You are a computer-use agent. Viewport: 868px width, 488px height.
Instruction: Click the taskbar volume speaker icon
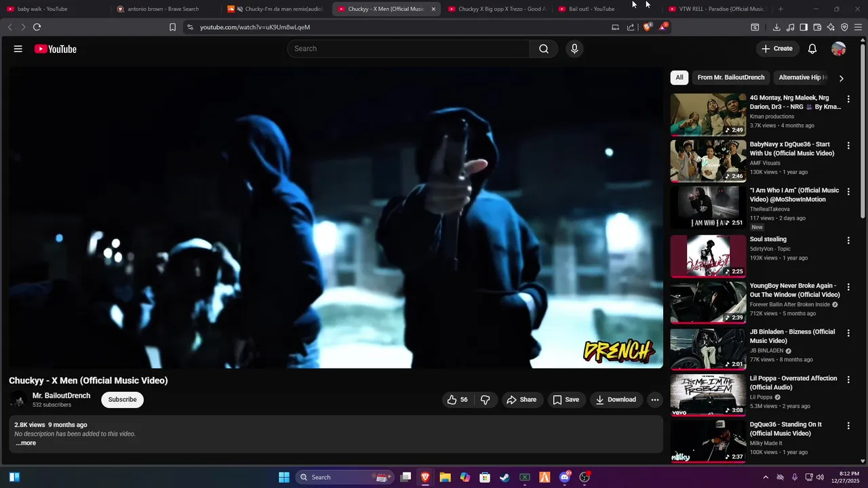click(x=821, y=477)
